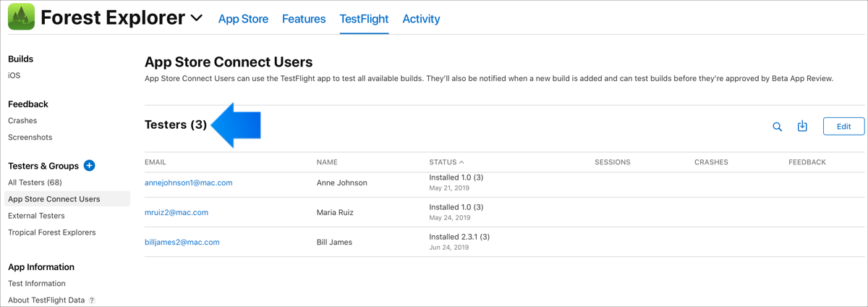Select the TestFlight tab
The height and width of the screenshot is (307, 868).
(x=364, y=20)
